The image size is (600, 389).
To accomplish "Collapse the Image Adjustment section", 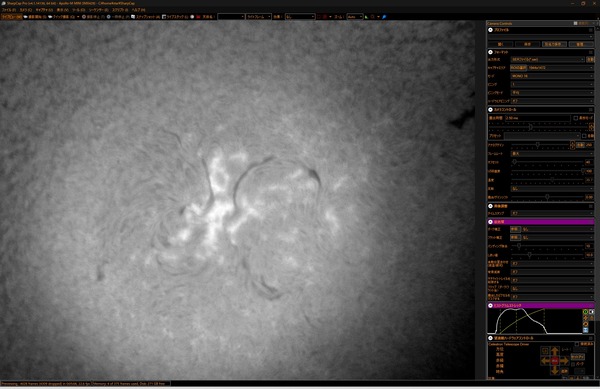I will point(491,206).
